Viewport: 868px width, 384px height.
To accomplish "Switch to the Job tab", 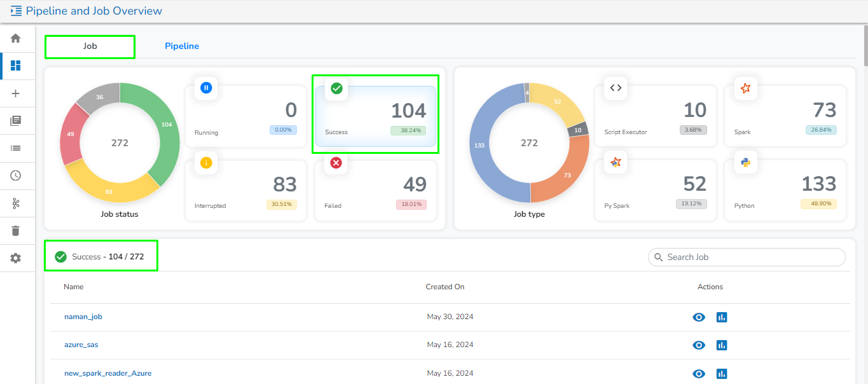I will coord(90,46).
